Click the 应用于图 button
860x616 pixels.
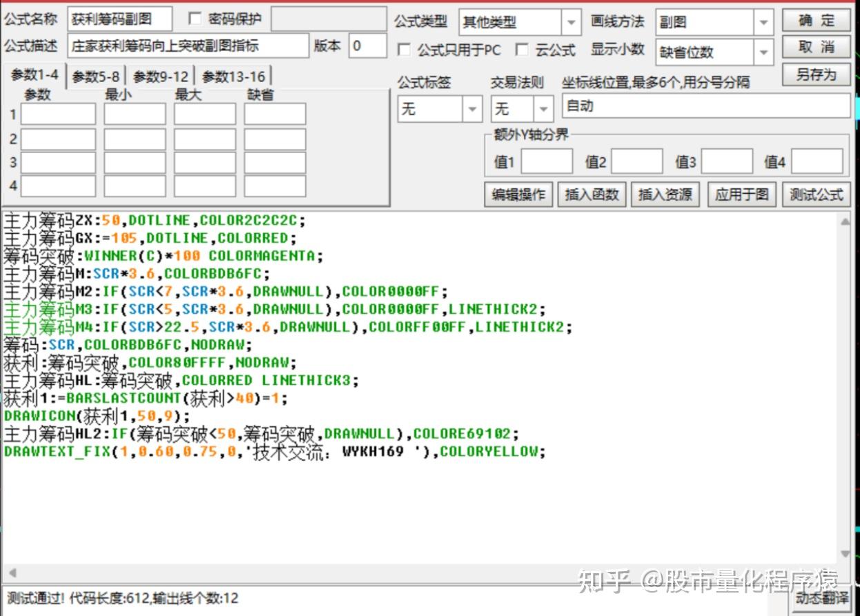click(x=742, y=195)
